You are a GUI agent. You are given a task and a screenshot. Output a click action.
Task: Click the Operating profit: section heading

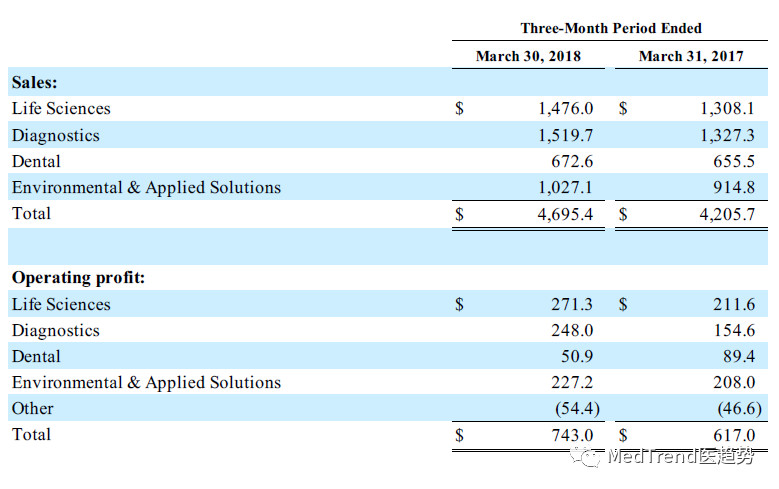coord(78,278)
